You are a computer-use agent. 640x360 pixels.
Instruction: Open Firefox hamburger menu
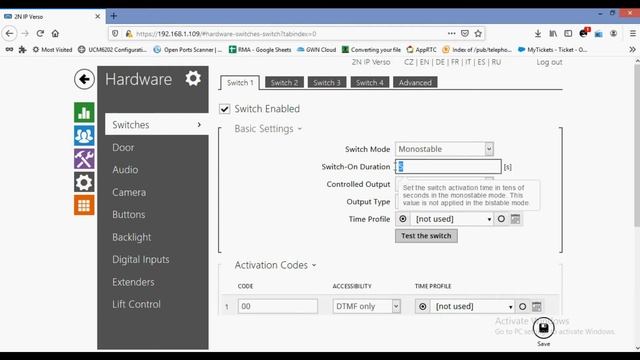633,33
